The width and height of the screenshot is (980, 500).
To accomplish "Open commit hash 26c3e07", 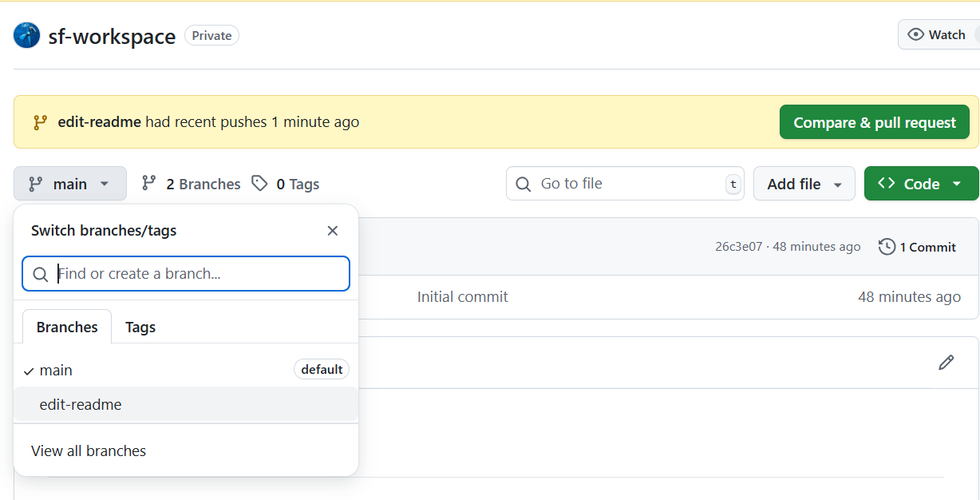I will tap(738, 247).
